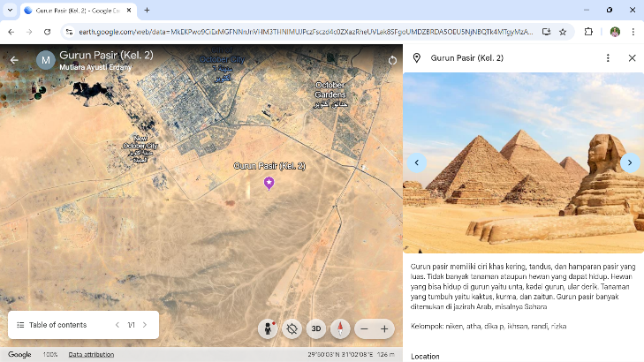
Task: Click the Data attribution link
Action: (91, 354)
